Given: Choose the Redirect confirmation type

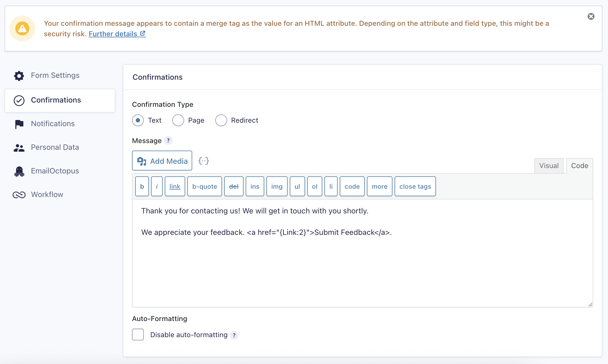Looking at the screenshot, I should (x=221, y=120).
